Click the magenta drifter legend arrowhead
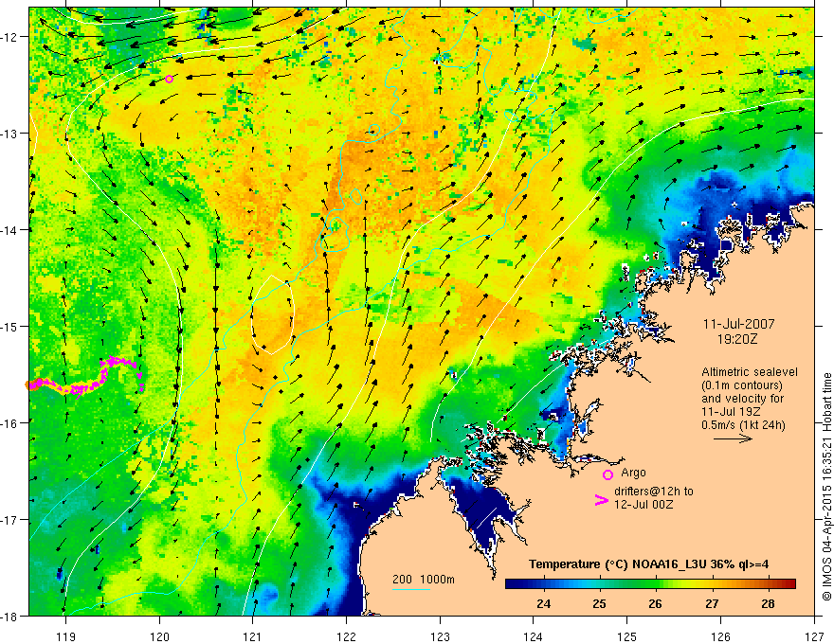 [602, 500]
